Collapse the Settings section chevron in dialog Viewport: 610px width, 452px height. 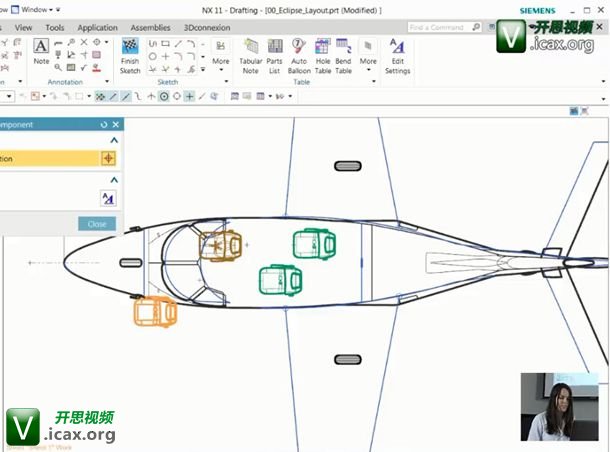[114, 180]
